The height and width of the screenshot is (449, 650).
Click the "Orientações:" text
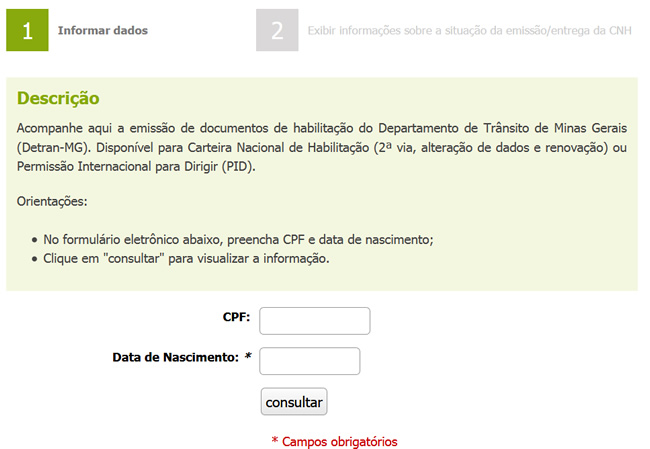click(x=52, y=201)
